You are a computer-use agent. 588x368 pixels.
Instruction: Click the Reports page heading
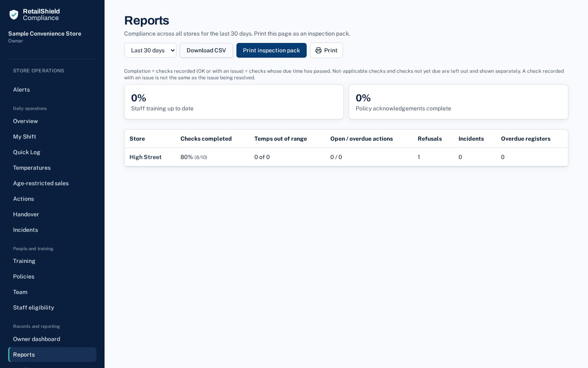coord(147,20)
